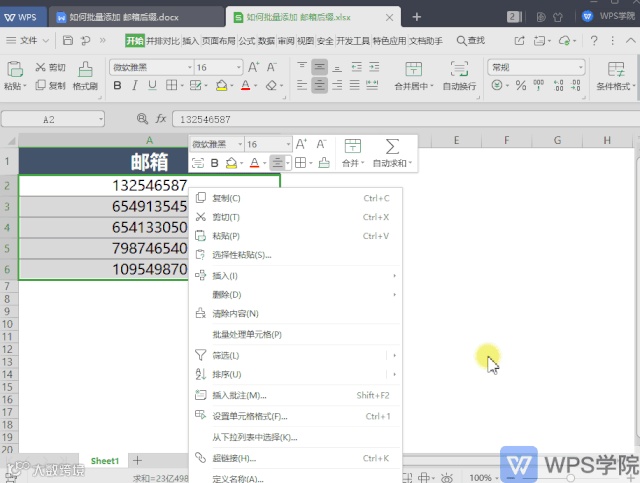Open the Insert ribbon tab
The height and width of the screenshot is (483, 640).
190,40
